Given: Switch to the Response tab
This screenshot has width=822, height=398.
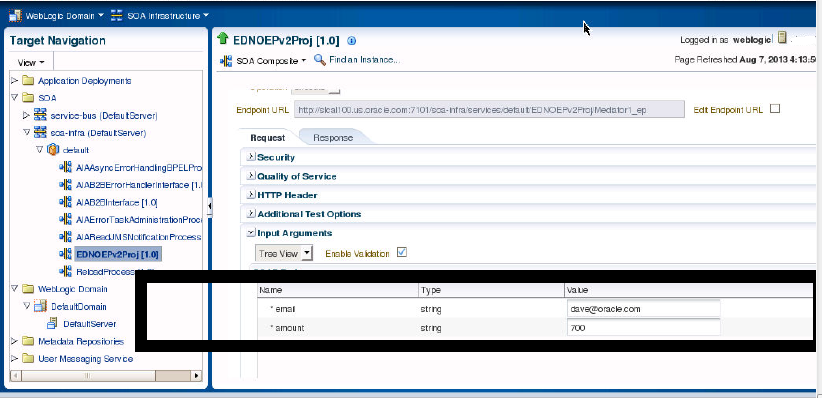Looking at the screenshot, I should 333,138.
